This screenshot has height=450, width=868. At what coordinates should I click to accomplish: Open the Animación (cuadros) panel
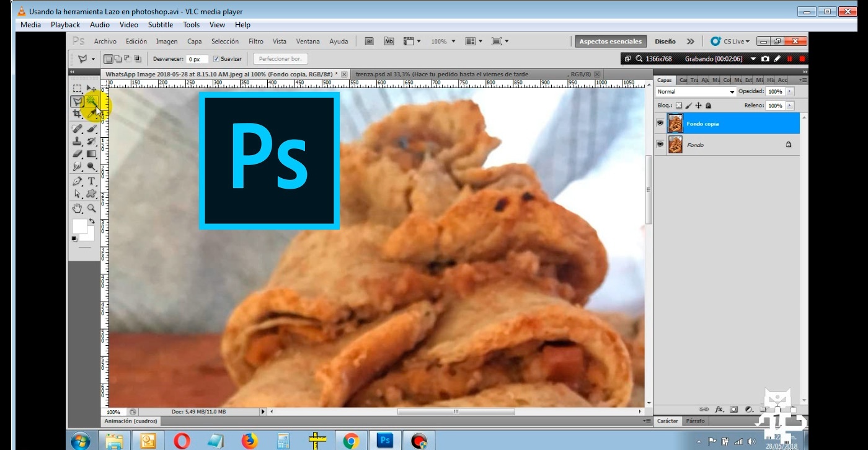tap(131, 421)
